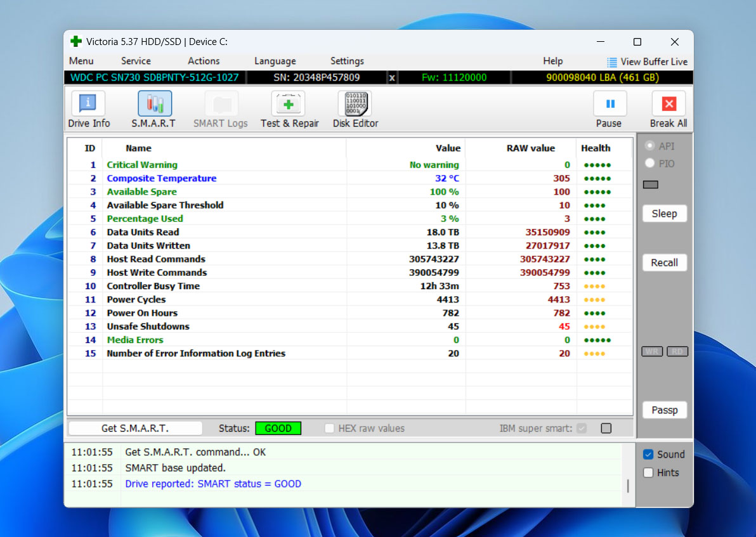Select the Data Units Written row
This screenshot has height=537, width=756.
coord(350,246)
